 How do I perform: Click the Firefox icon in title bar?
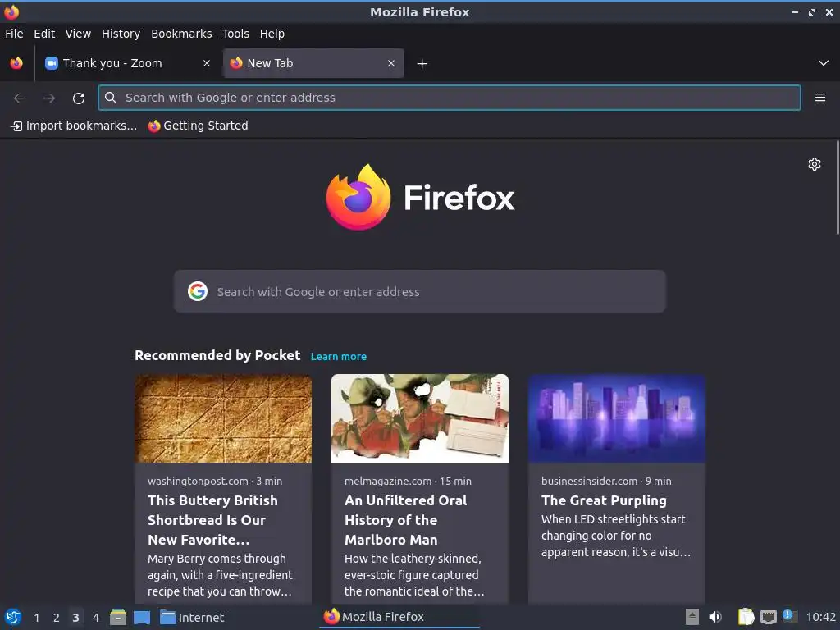(11, 11)
